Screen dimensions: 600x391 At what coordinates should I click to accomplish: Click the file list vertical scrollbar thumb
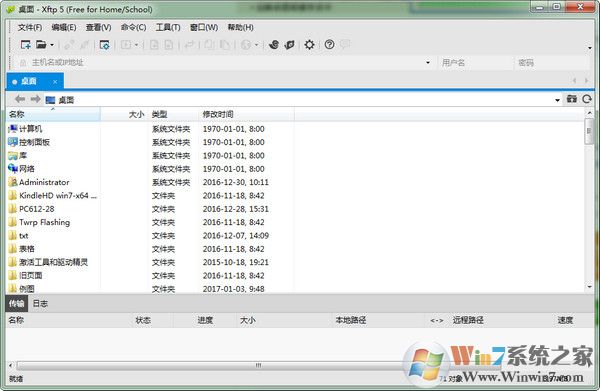coord(589,131)
